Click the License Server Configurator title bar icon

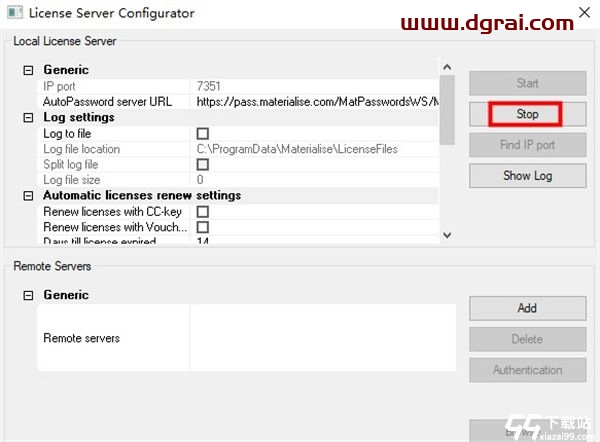tap(13, 14)
